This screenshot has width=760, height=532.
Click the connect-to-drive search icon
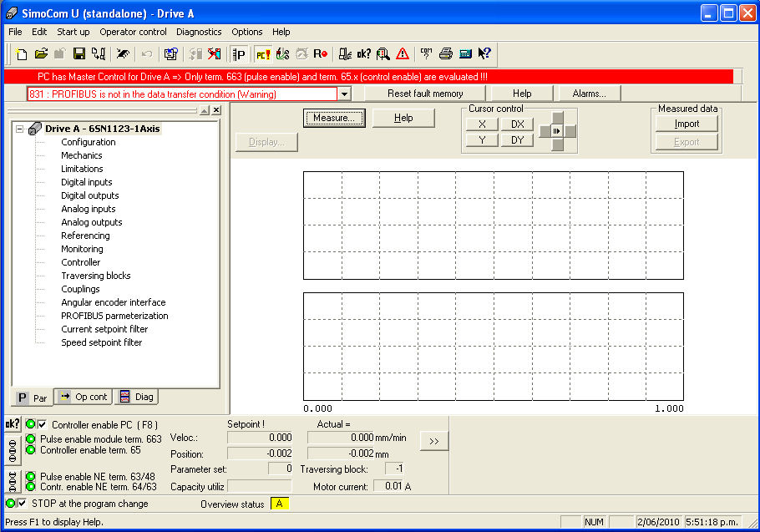click(x=99, y=53)
